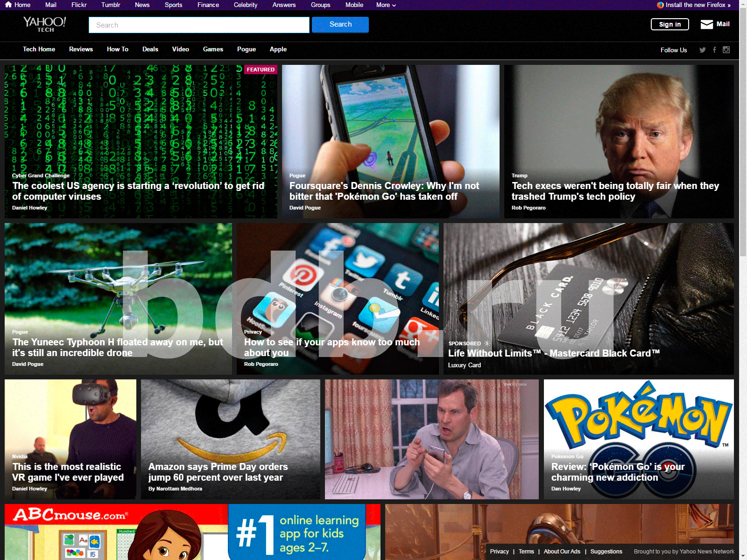Open the Terms footer link
747x560 pixels.
pos(526,552)
